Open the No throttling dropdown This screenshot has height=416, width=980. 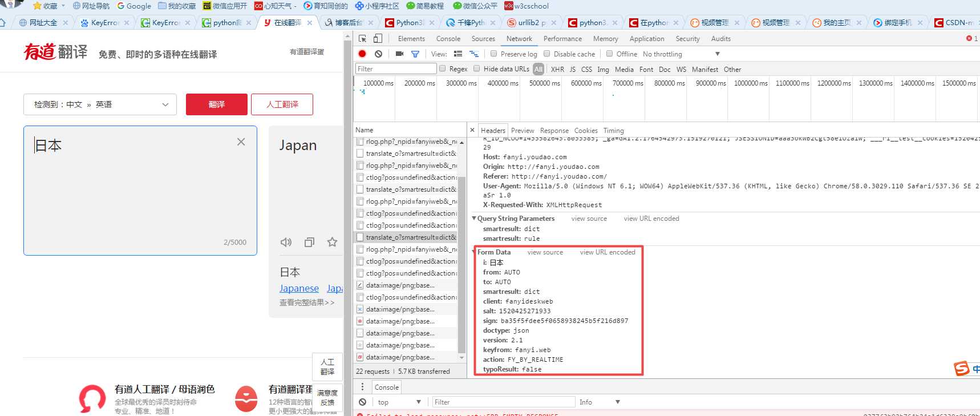click(681, 54)
